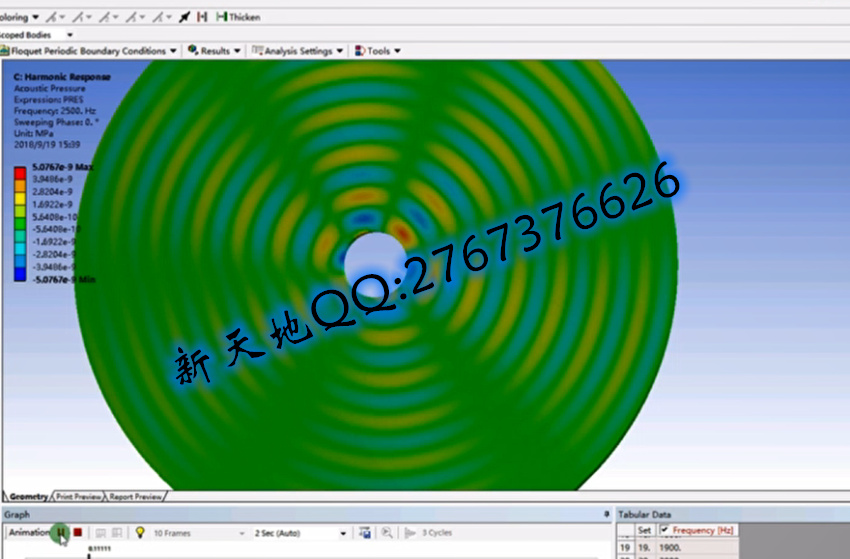The width and height of the screenshot is (850, 559).
Task: Toggle the Frequency [Hz] column checkbox
Action: 665,530
